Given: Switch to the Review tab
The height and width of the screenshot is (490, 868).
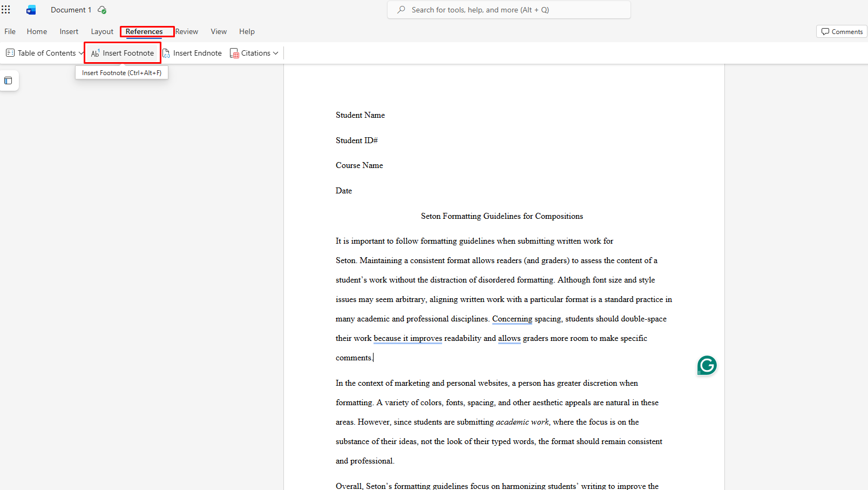Looking at the screenshot, I should [187, 31].
